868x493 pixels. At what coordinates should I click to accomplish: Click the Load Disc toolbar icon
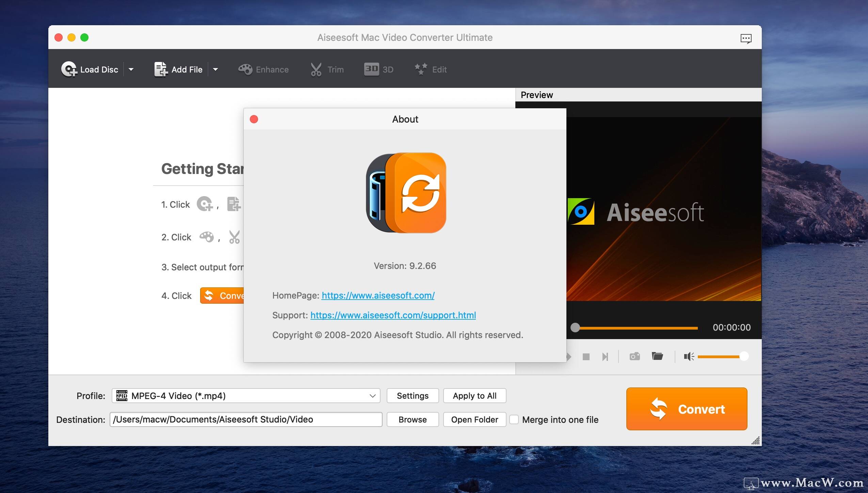pyautogui.click(x=69, y=69)
